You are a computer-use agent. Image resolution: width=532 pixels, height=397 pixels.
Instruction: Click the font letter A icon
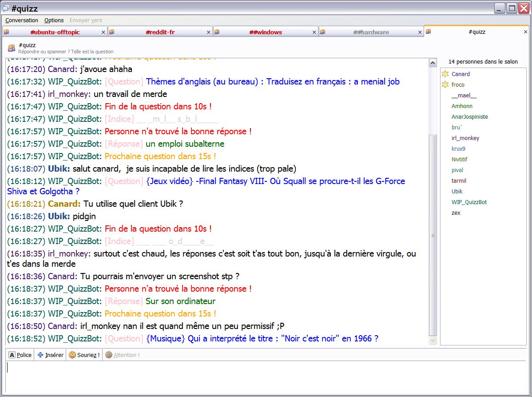pos(12,355)
